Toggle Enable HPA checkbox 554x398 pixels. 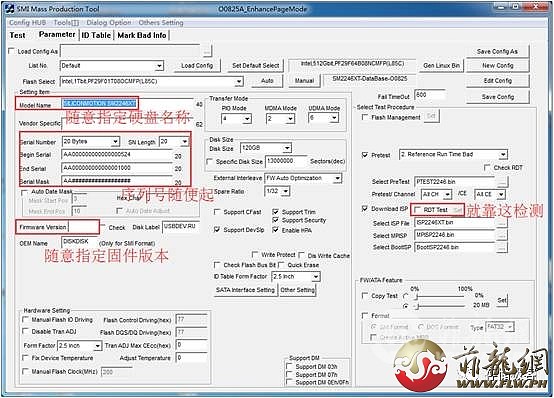click(x=275, y=230)
